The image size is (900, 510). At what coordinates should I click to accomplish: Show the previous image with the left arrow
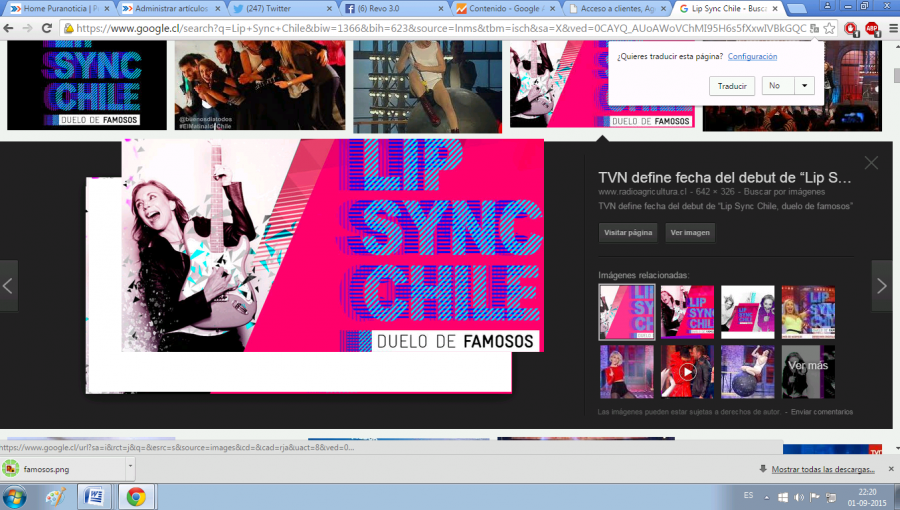pyautogui.click(x=8, y=286)
